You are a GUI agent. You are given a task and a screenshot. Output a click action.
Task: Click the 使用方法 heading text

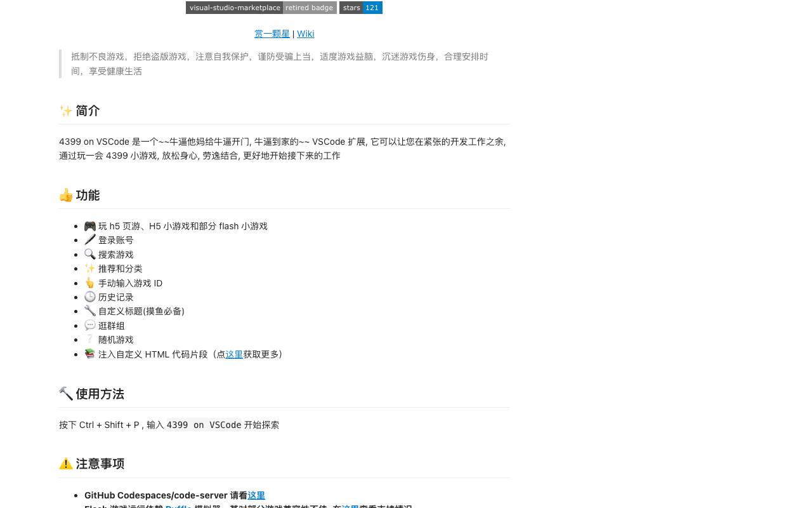pyautogui.click(x=100, y=394)
